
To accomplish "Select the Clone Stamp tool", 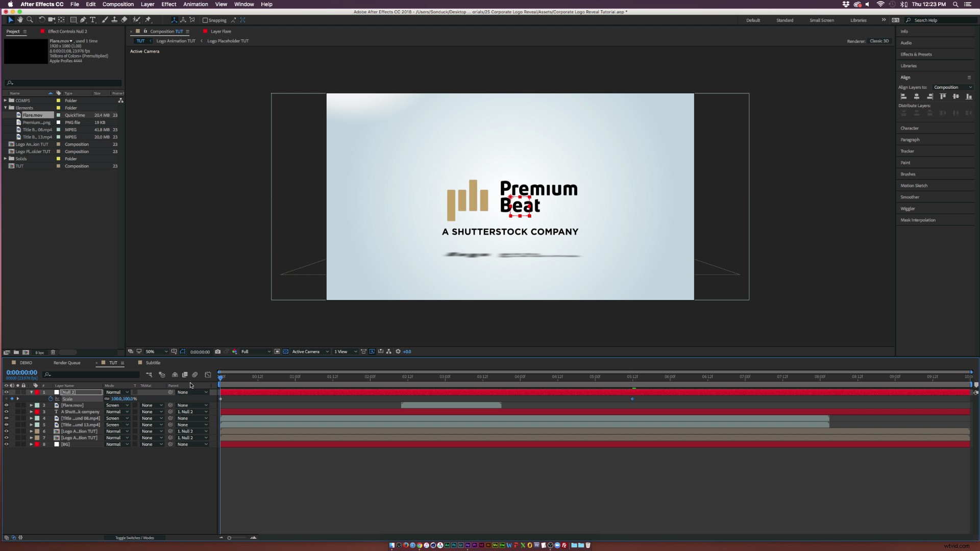I will (x=114, y=20).
